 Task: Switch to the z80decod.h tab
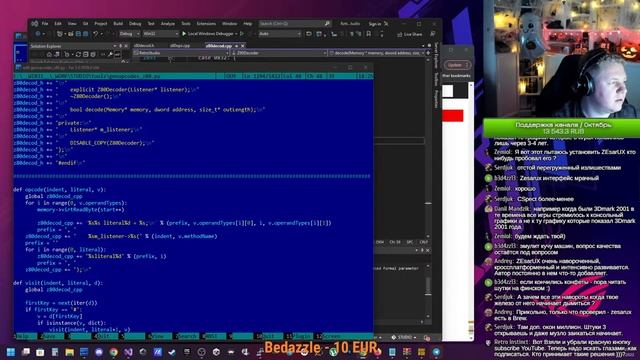click(x=144, y=46)
